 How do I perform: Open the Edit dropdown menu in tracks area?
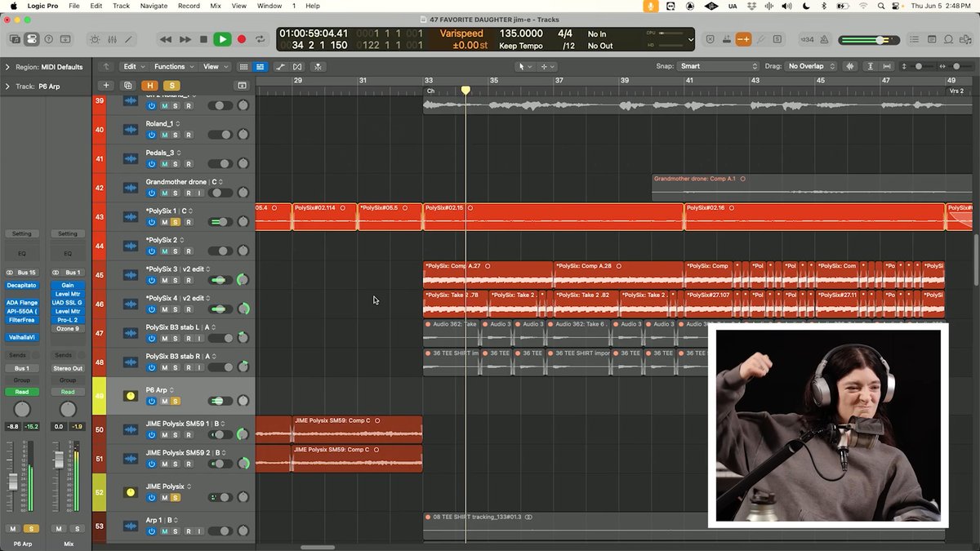(x=133, y=67)
